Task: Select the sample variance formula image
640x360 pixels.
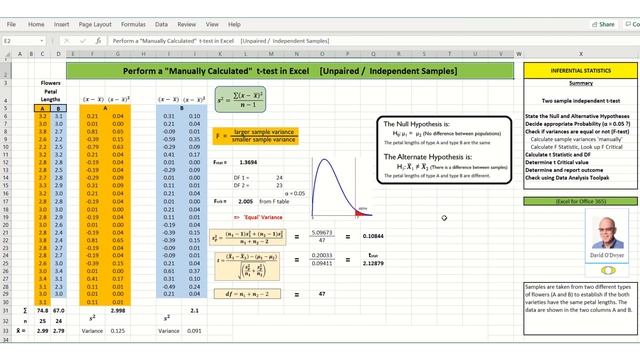Action: tap(240, 99)
